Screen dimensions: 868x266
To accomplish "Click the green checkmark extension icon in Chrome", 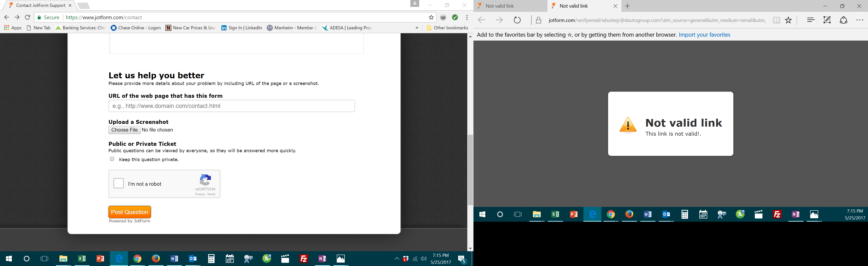I will coord(455,17).
